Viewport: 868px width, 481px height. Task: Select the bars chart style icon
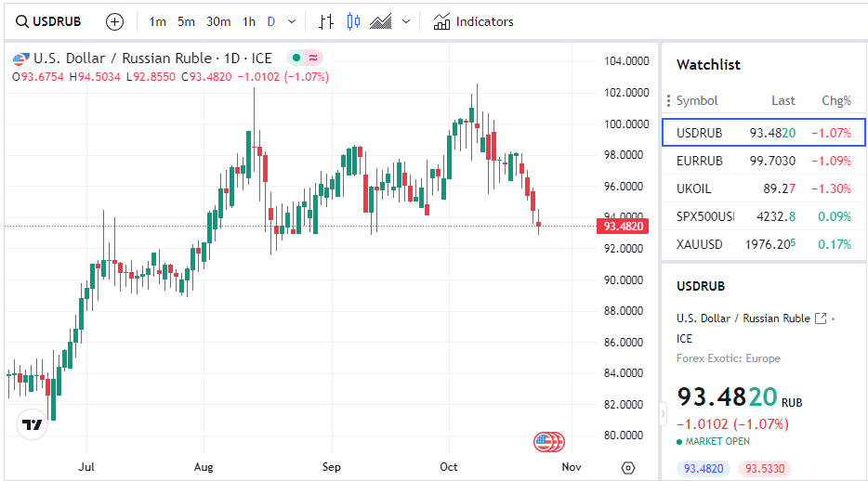click(x=325, y=21)
